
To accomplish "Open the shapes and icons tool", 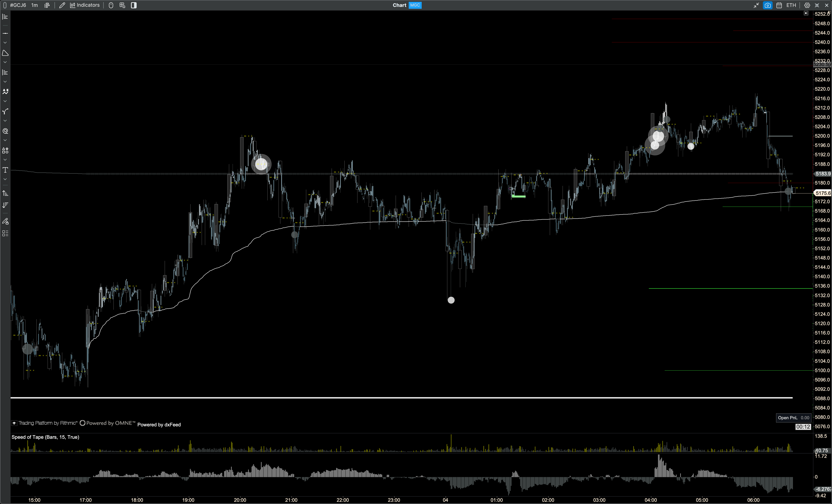I will pyautogui.click(x=5, y=151).
